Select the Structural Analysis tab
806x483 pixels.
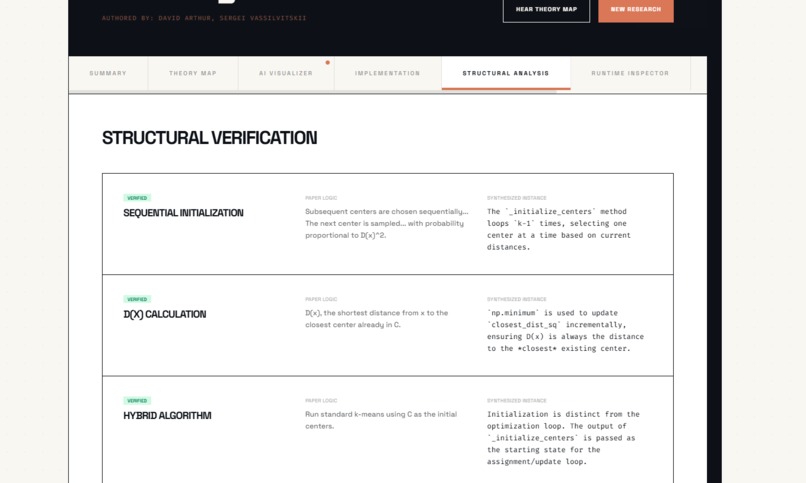coord(506,73)
